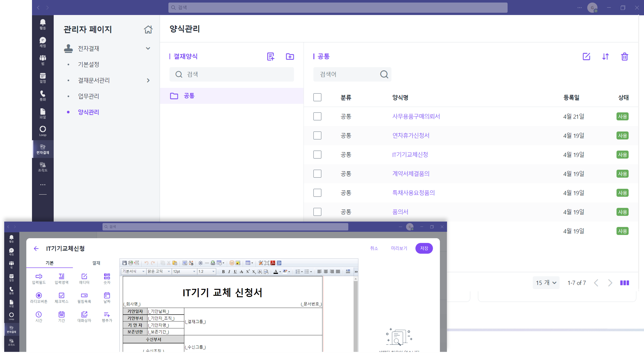Insert 에디터 component in form editor

point(84,278)
